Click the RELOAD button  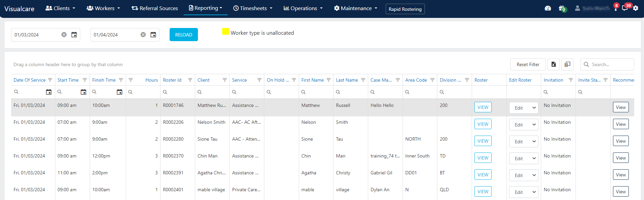click(x=184, y=35)
